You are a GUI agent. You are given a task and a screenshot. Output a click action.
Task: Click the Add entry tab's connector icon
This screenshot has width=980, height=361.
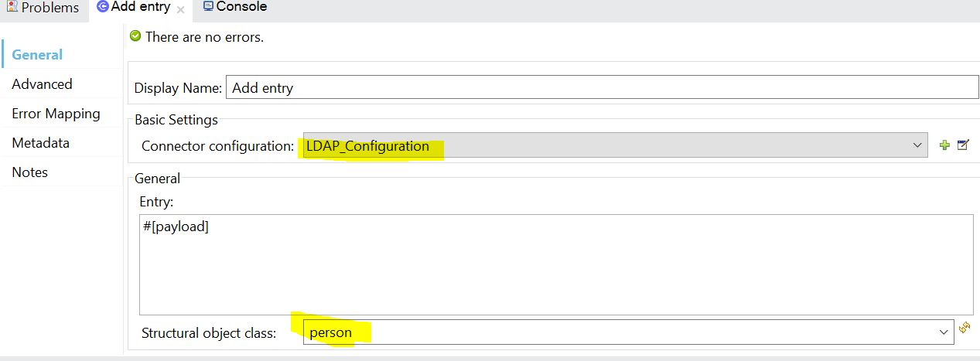[x=102, y=8]
